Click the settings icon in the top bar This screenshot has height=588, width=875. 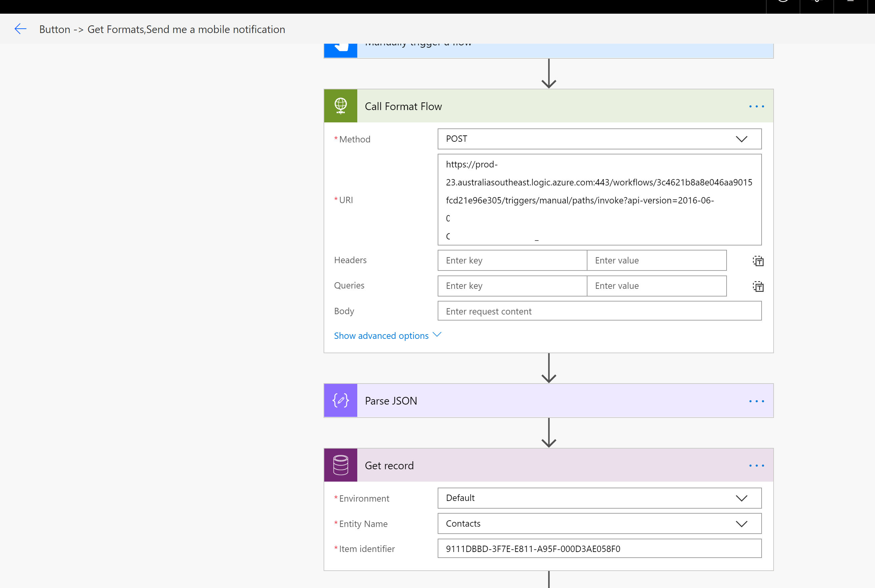click(817, 2)
